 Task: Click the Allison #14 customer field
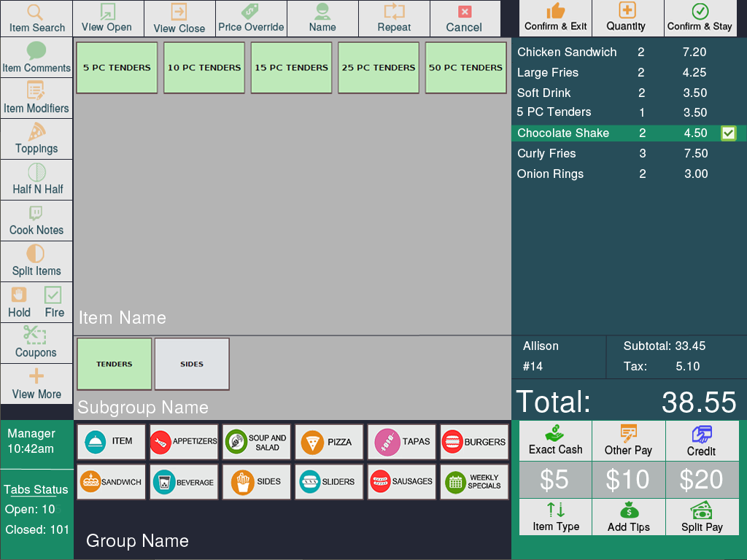[x=558, y=356]
